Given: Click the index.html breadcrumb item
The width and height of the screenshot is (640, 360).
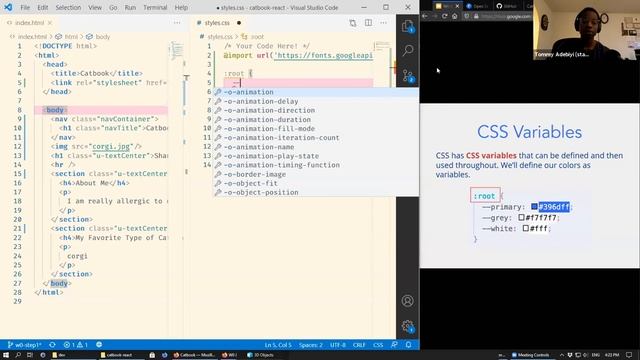Looking at the screenshot, I should click(x=28, y=37).
